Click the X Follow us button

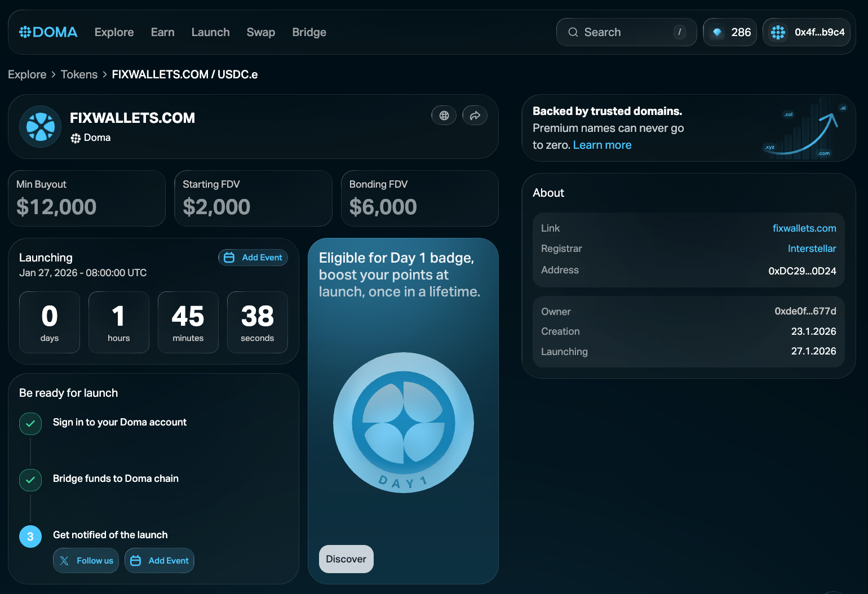(x=86, y=560)
